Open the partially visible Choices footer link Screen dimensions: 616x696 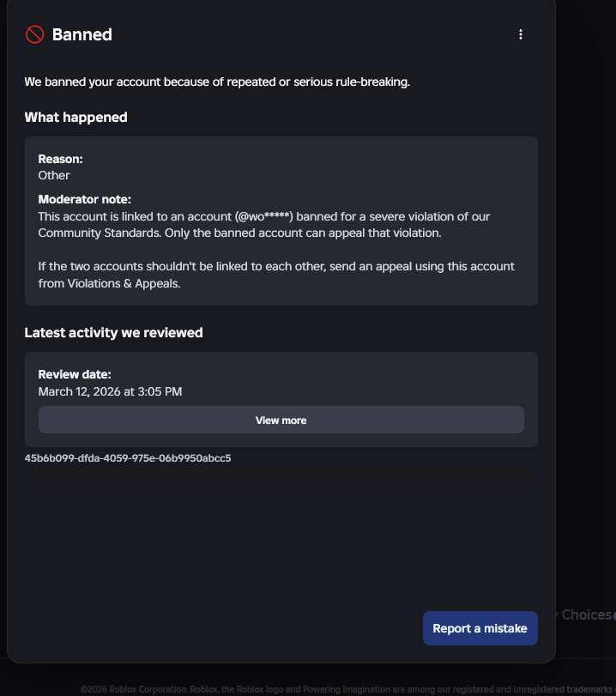coord(587,614)
